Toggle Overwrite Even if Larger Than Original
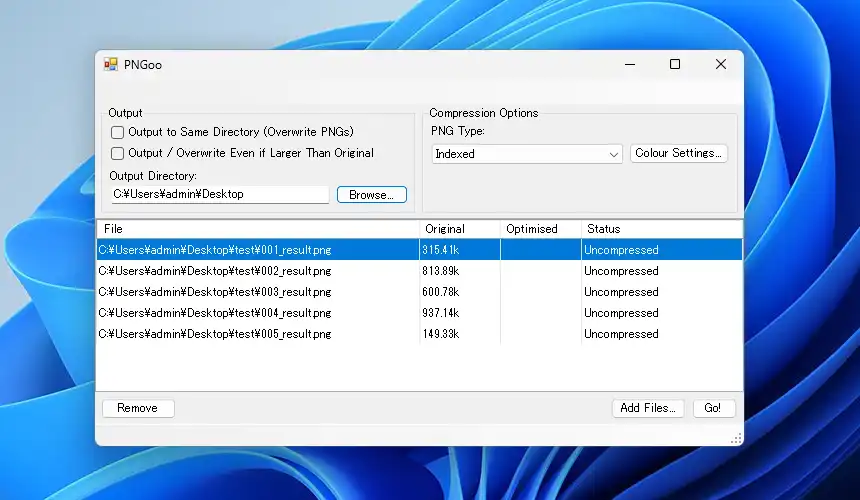 pos(117,154)
